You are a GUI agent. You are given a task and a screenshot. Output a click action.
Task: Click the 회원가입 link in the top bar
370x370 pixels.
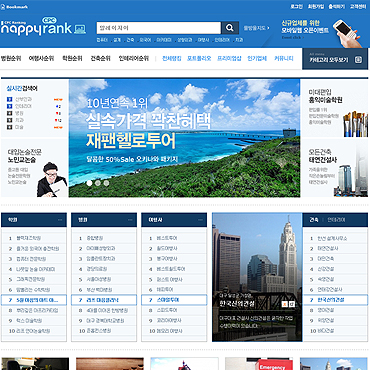tap(316, 7)
